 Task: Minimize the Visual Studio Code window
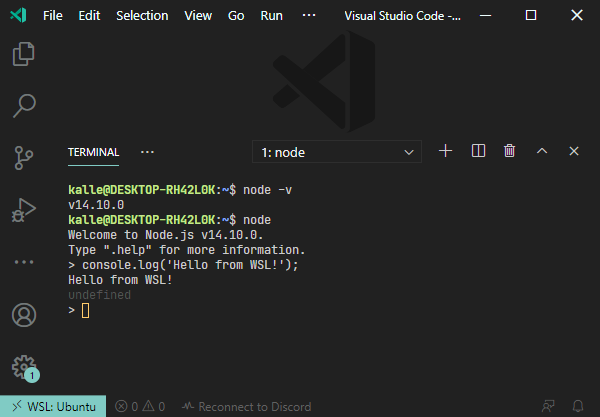coord(485,15)
